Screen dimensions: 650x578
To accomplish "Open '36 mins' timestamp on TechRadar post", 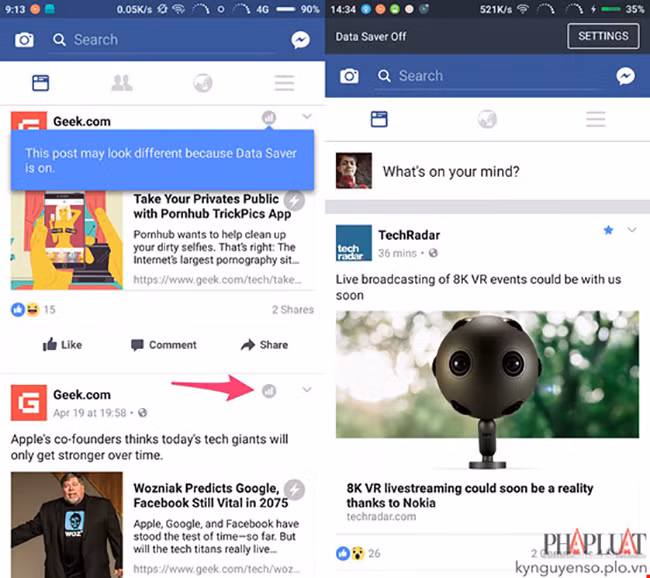I will tap(397, 253).
